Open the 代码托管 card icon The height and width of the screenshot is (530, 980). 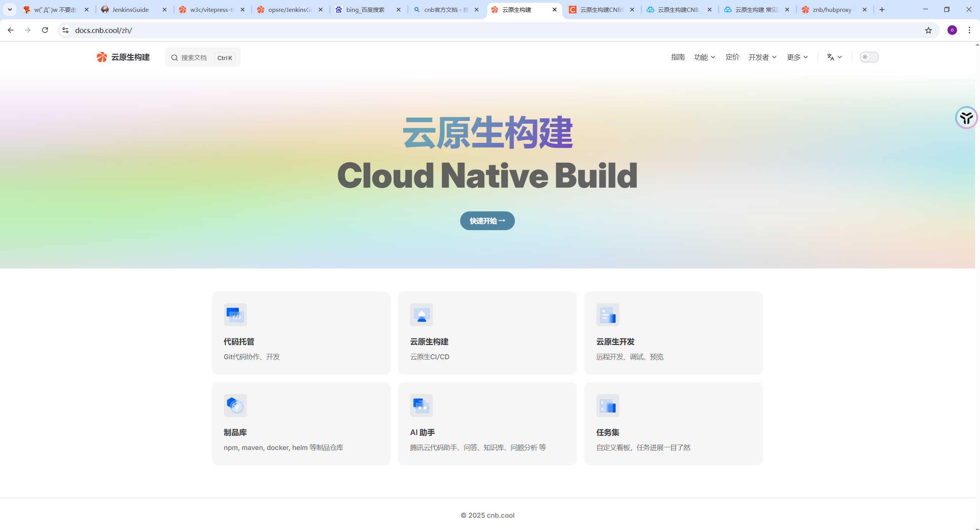[x=235, y=315]
